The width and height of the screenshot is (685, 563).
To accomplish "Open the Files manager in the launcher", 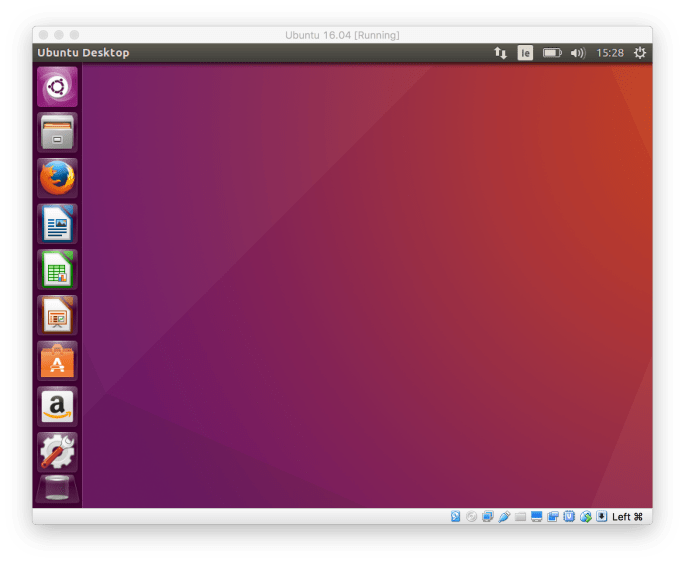I will (x=57, y=132).
